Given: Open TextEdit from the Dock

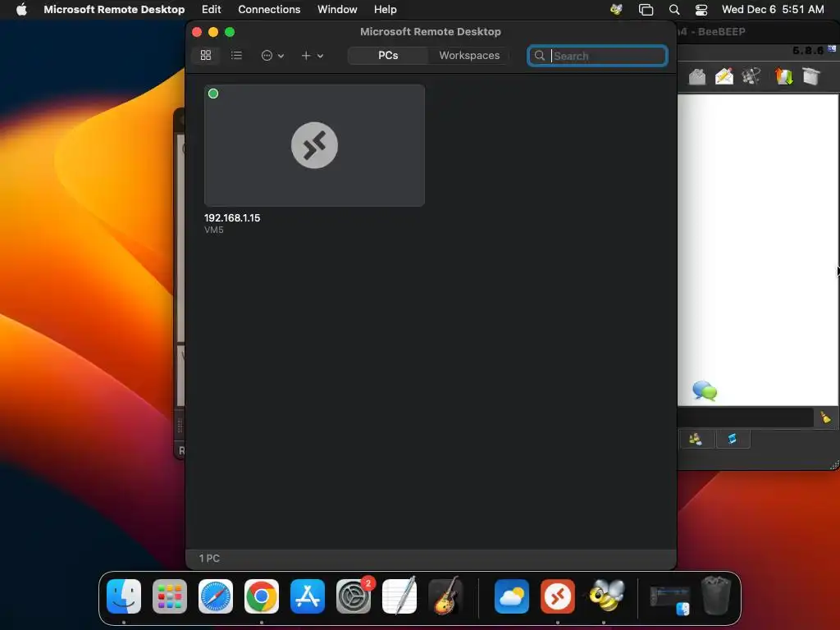Looking at the screenshot, I should (399, 596).
